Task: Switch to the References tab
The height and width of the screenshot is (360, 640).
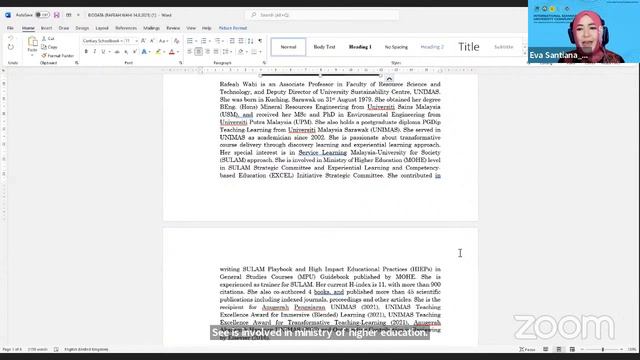Action: (x=126, y=28)
